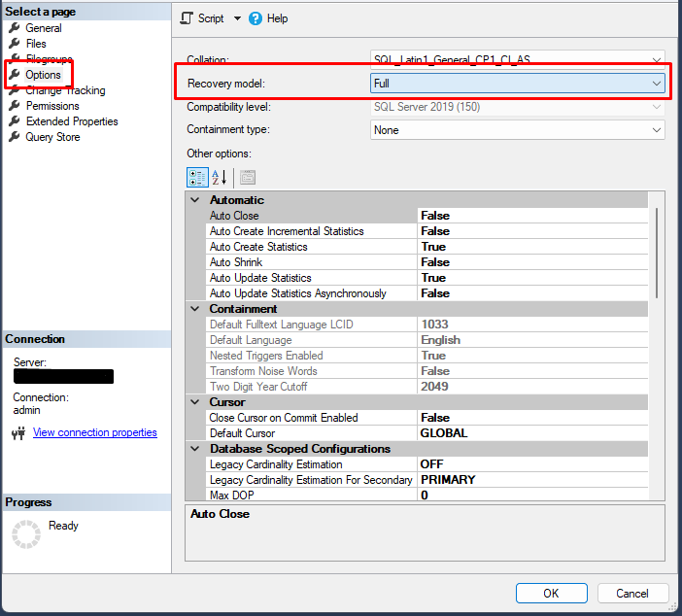Screen dimensions: 682x616
Task: Open View connection properties link
Action: point(94,432)
